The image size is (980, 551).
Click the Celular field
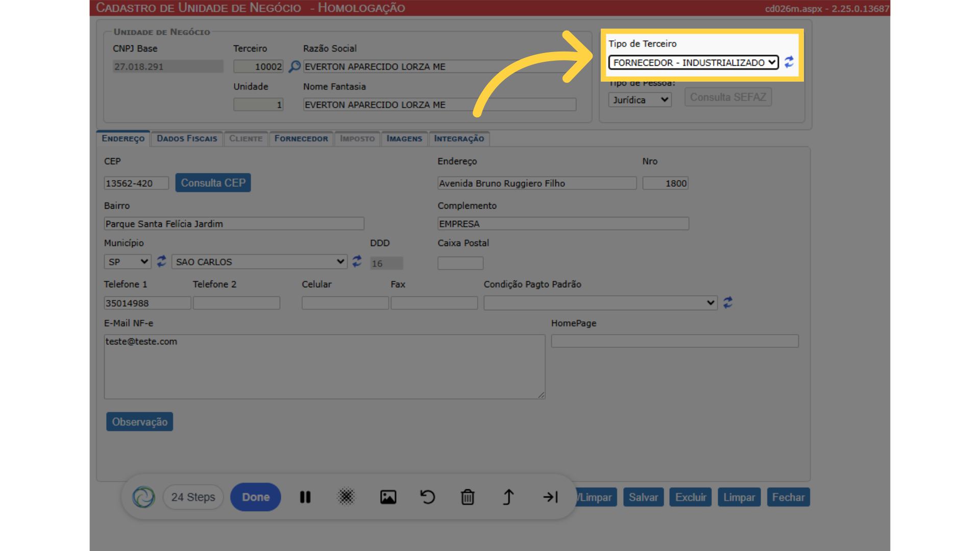[345, 303]
